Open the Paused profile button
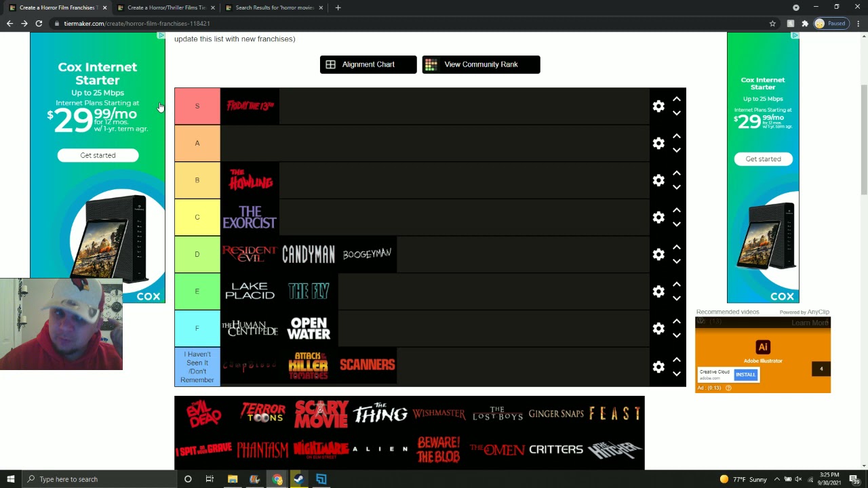Screen dimensions: 868x488 click(x=831, y=23)
